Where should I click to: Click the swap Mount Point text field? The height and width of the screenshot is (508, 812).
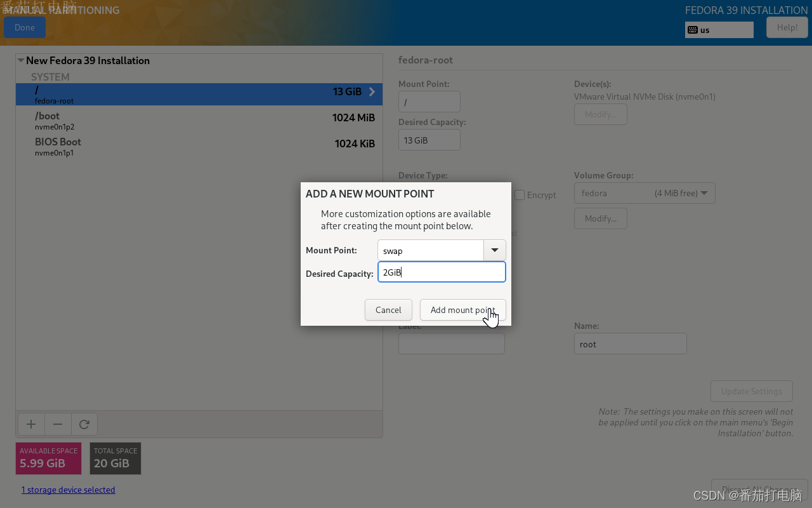coord(431,250)
